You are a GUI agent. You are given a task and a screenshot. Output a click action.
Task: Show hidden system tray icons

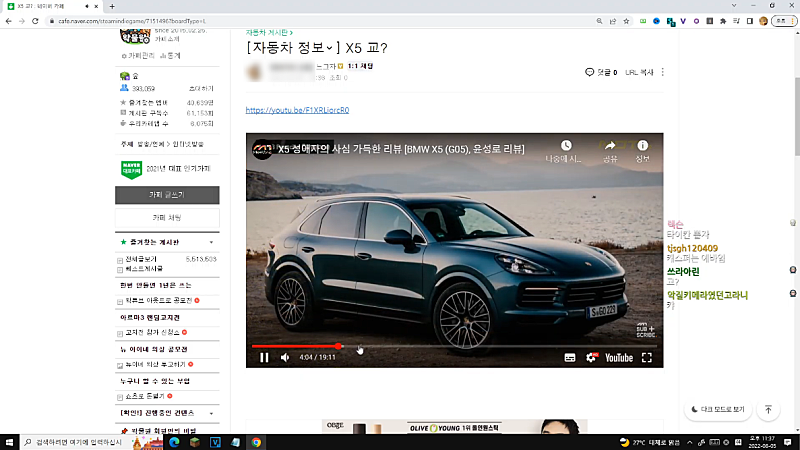click(689, 442)
